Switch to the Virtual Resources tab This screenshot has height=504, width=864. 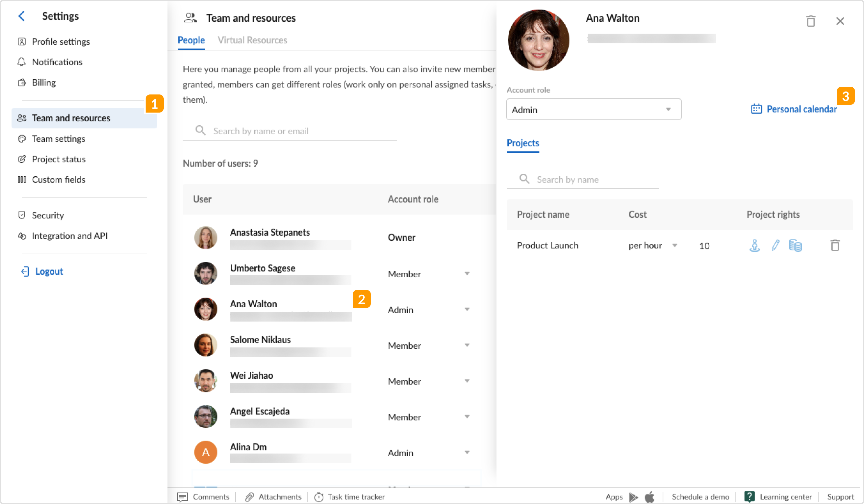tap(253, 40)
